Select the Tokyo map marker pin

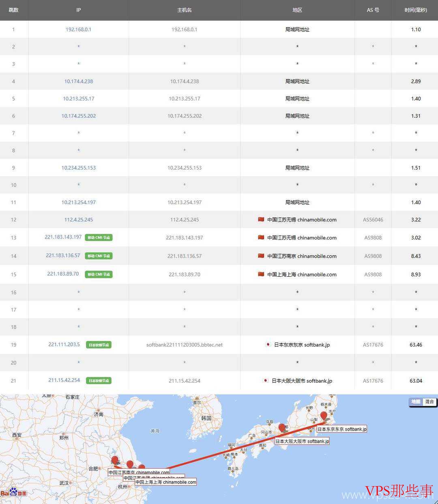pos(324,416)
